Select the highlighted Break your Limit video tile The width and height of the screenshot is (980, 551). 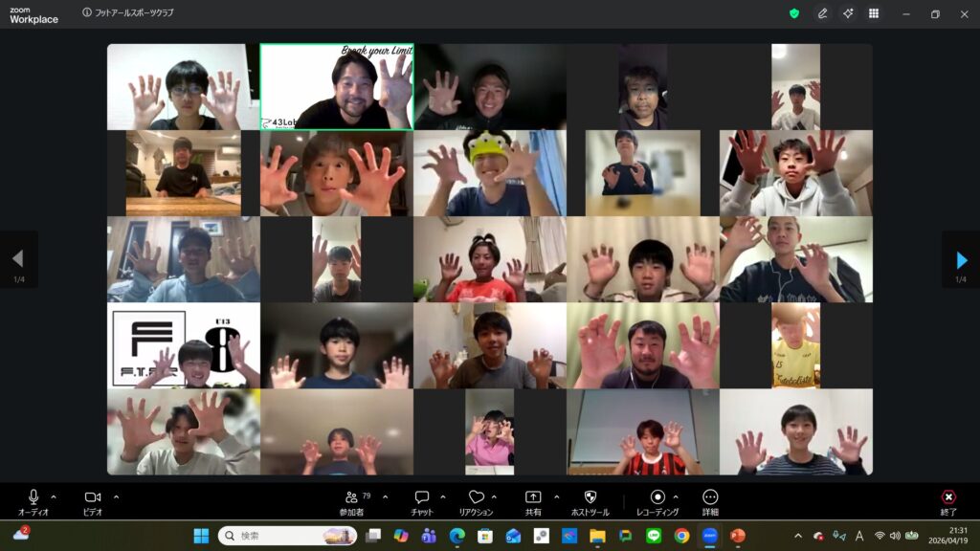click(337, 87)
